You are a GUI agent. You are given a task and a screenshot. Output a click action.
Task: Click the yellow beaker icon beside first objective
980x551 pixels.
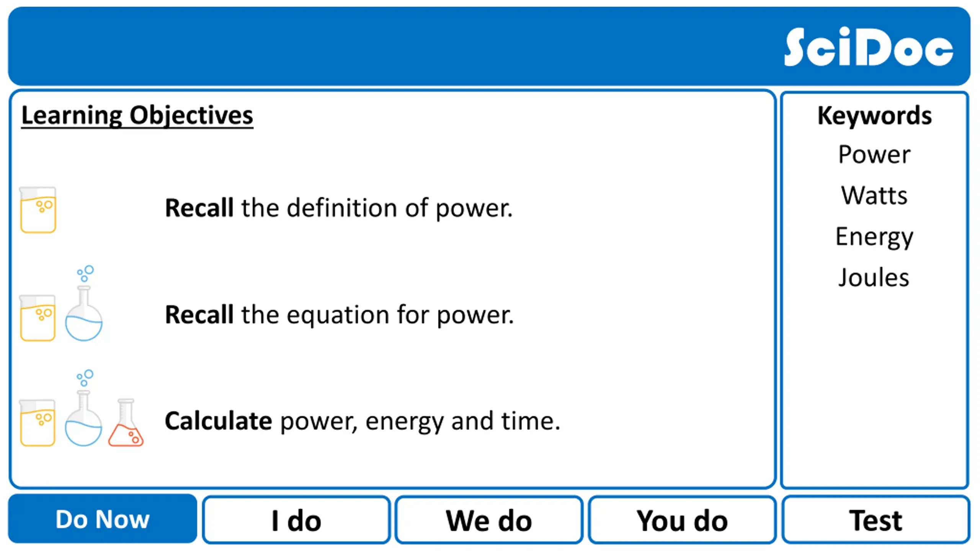[x=38, y=210]
